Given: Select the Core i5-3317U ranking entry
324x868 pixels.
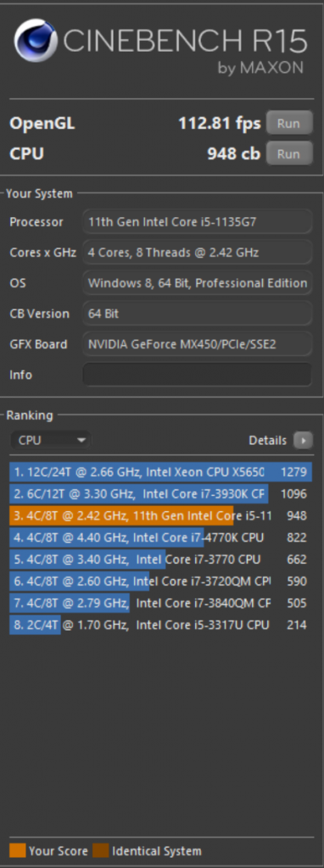Looking at the screenshot, I should pyautogui.click(x=160, y=625).
